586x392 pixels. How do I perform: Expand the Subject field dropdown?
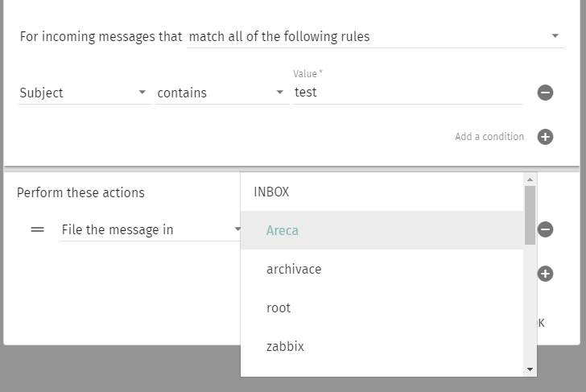pyautogui.click(x=84, y=93)
